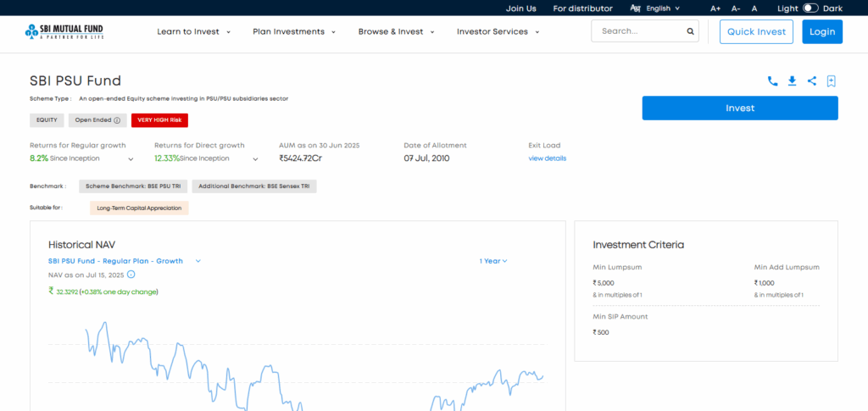
Task: Open the 1 Year period dropdown
Action: pyautogui.click(x=493, y=261)
